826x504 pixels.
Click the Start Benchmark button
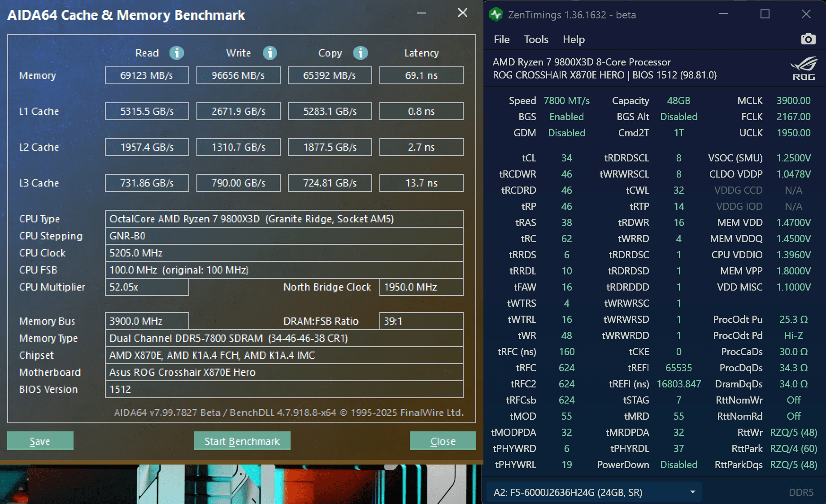pos(242,441)
